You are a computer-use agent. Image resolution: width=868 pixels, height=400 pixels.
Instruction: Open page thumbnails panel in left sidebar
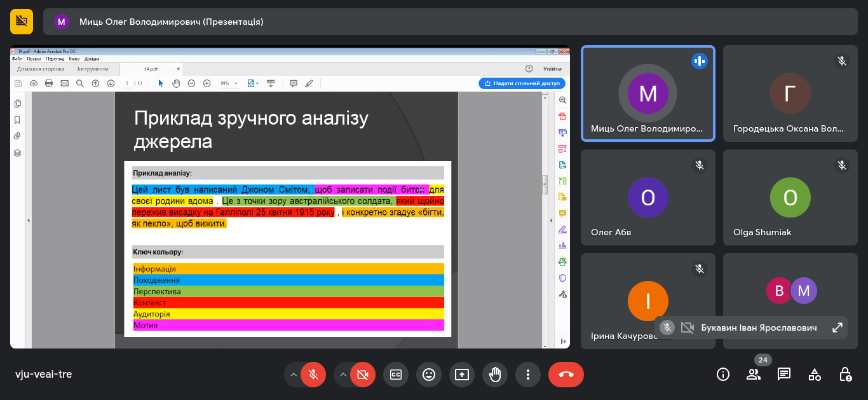18,104
